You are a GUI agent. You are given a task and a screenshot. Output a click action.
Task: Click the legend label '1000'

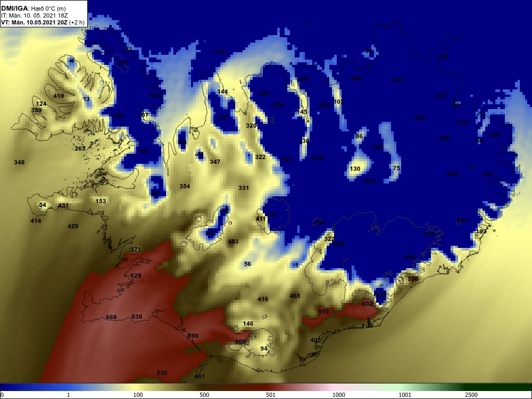click(338, 395)
